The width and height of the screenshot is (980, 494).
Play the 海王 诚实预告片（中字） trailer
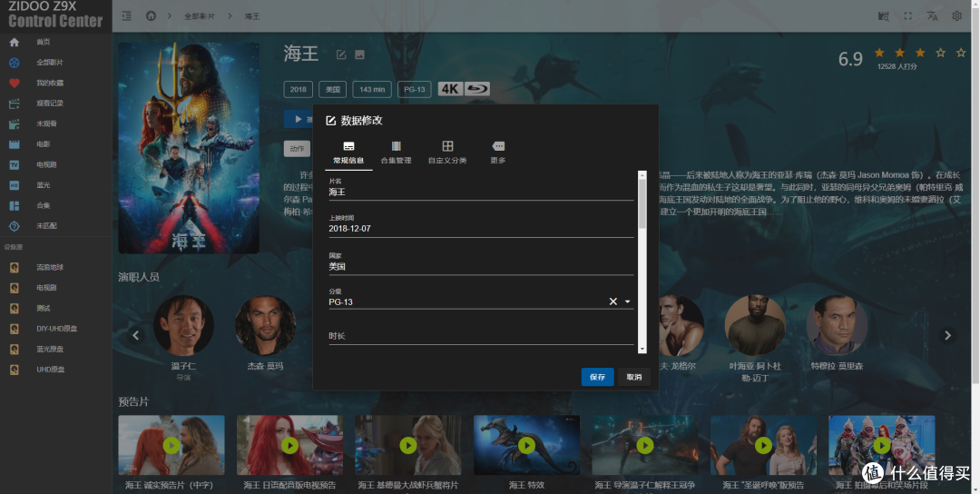point(171,445)
